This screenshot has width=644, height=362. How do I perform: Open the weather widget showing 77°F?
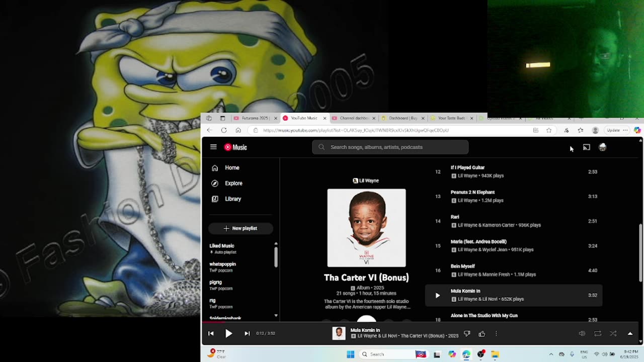coord(217,354)
